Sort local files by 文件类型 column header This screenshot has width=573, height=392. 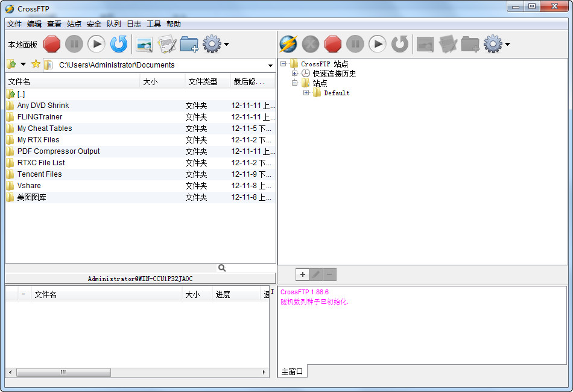[207, 81]
